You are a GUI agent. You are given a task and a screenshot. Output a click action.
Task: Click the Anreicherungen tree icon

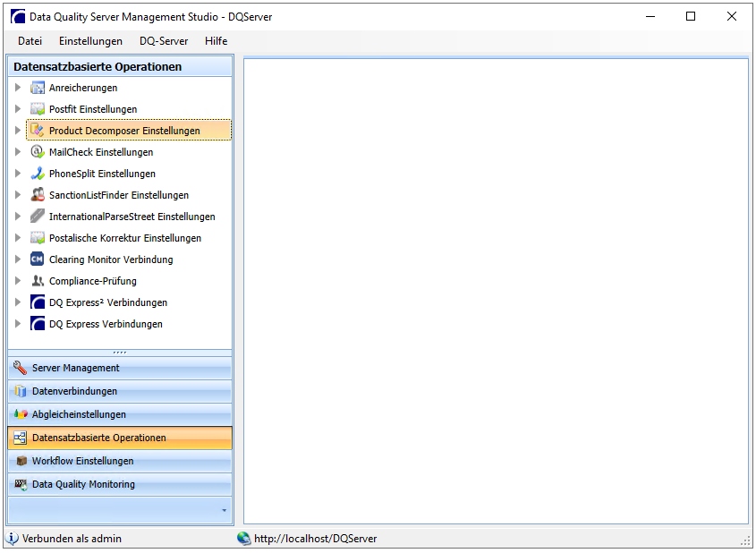pyautogui.click(x=37, y=88)
